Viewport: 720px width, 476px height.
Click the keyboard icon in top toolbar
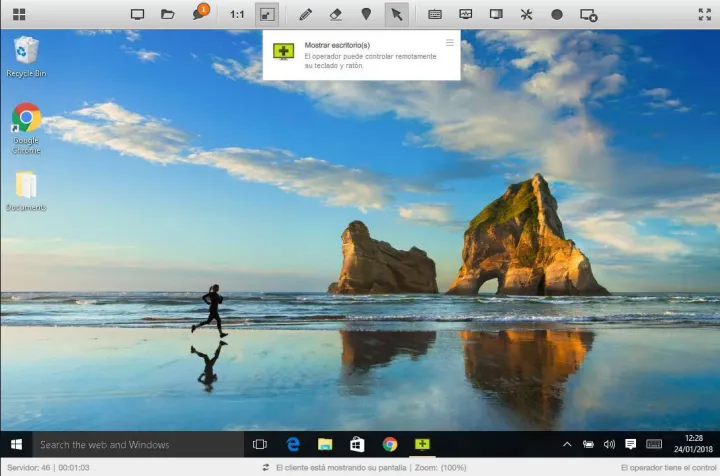coord(435,15)
